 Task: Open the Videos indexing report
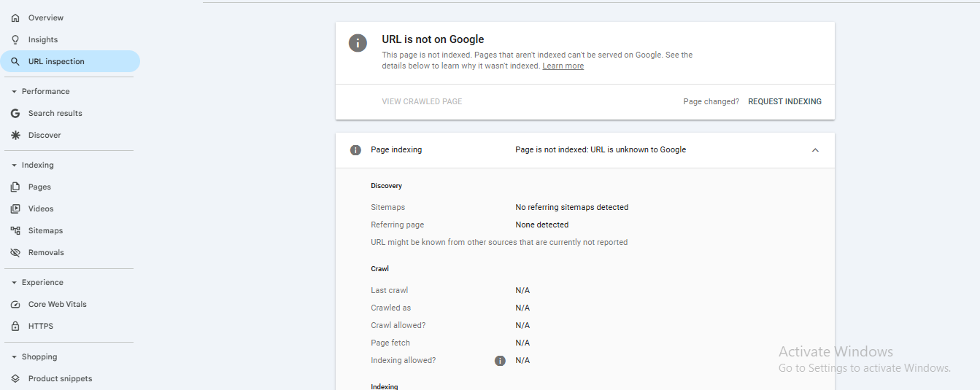click(x=70, y=208)
